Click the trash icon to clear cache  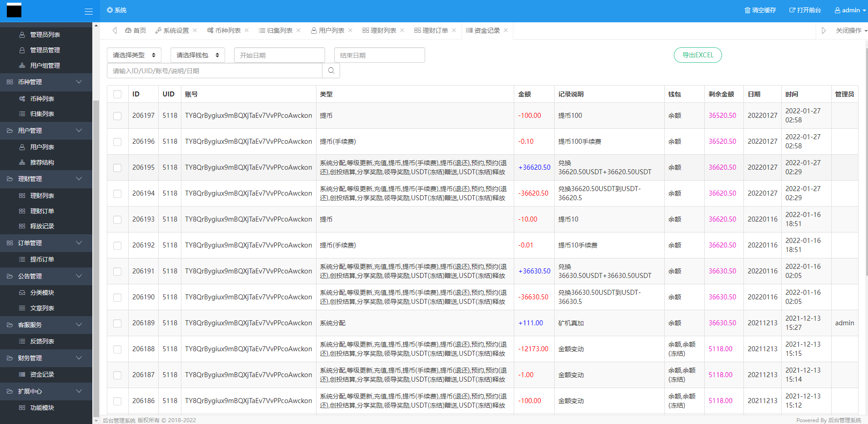[748, 10]
